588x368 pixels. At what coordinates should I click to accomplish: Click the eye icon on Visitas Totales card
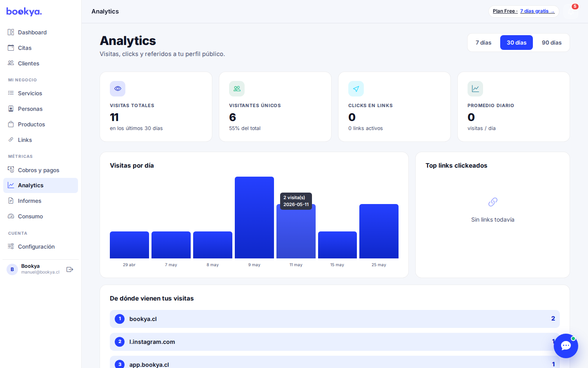[x=118, y=89]
